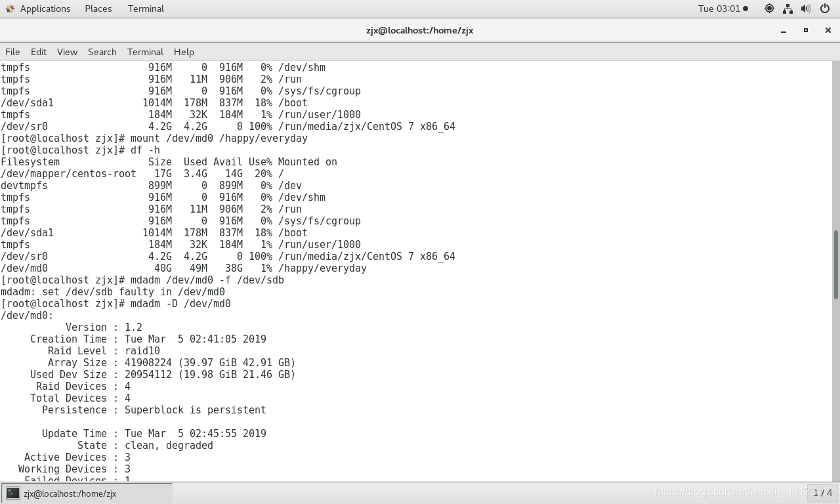Click the terminal vertical scrollbar thumb

(x=836, y=264)
